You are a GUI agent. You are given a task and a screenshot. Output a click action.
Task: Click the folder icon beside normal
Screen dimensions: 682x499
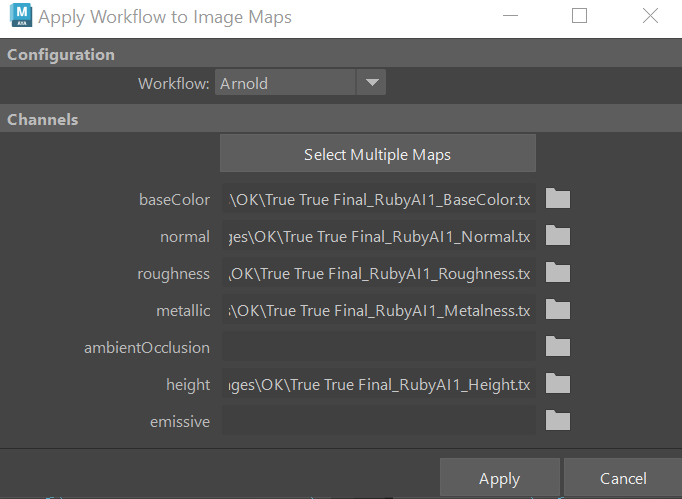pyautogui.click(x=557, y=236)
